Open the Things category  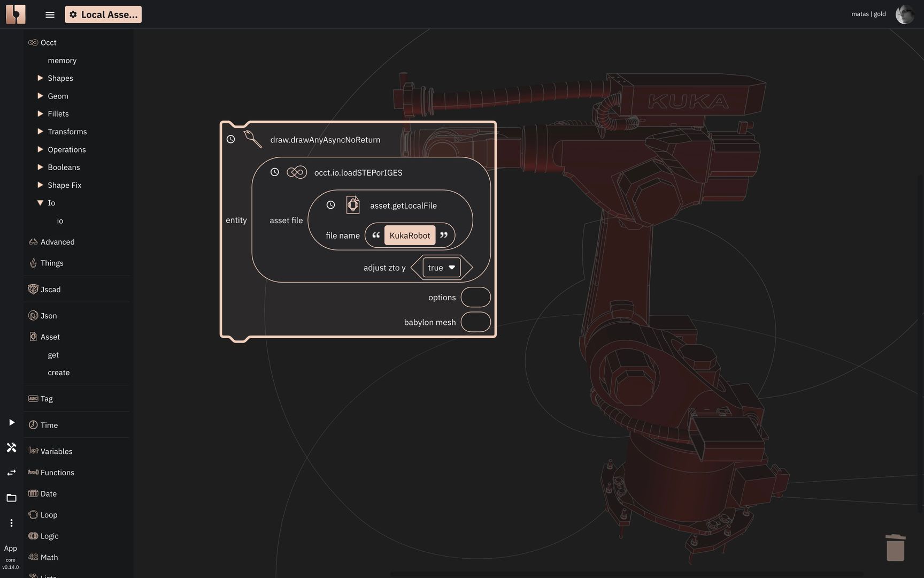pos(52,263)
